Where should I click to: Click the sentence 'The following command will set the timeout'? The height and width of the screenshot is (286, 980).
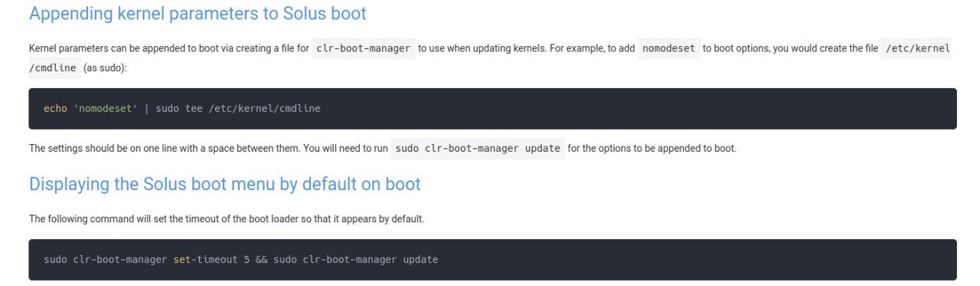pyautogui.click(x=227, y=219)
